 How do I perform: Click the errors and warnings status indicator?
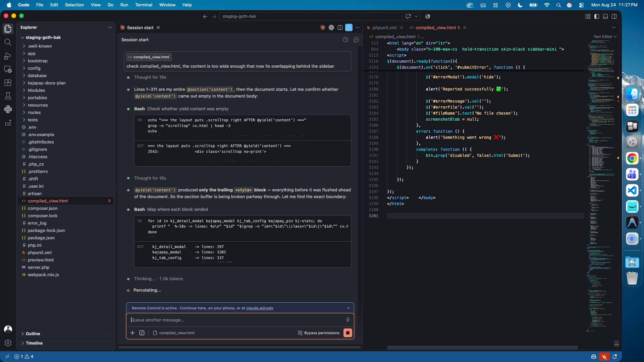tap(24, 357)
